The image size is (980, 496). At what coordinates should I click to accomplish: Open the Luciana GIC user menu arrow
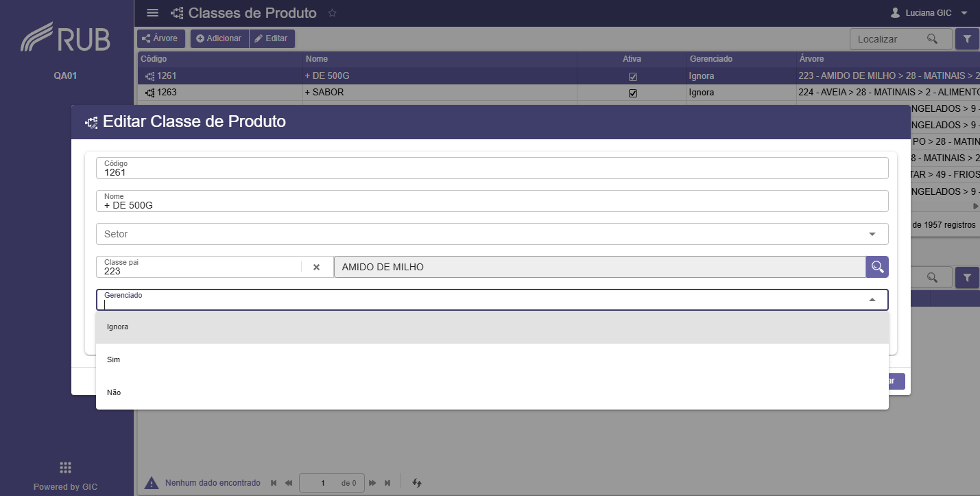point(964,13)
